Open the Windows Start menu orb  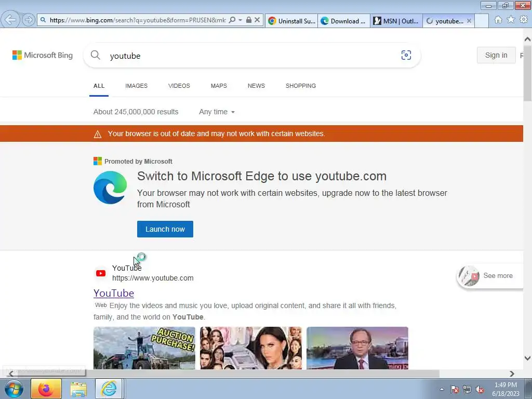click(x=14, y=389)
